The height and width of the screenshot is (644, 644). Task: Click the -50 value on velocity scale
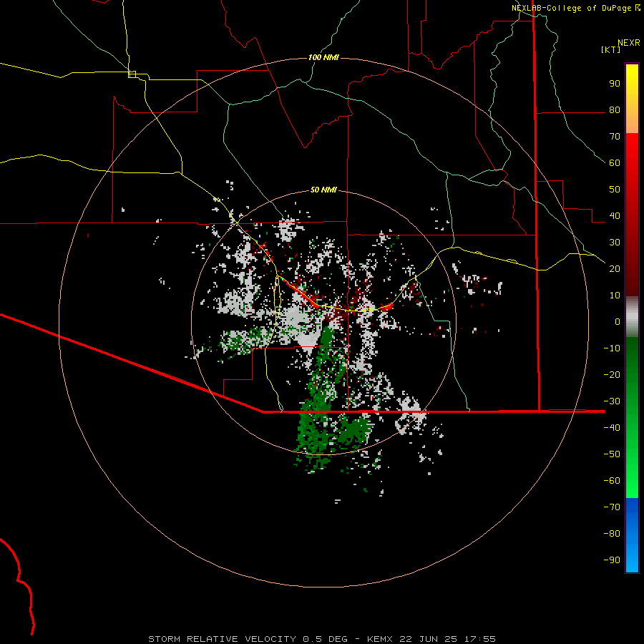[612, 454]
